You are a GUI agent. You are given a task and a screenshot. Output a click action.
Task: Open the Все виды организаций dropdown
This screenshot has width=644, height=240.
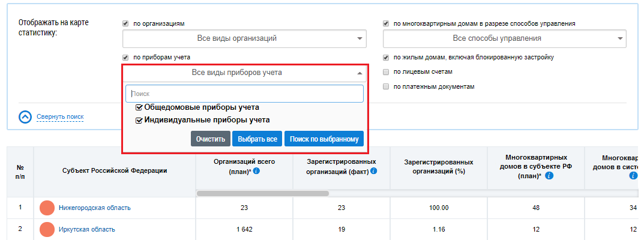[244, 38]
